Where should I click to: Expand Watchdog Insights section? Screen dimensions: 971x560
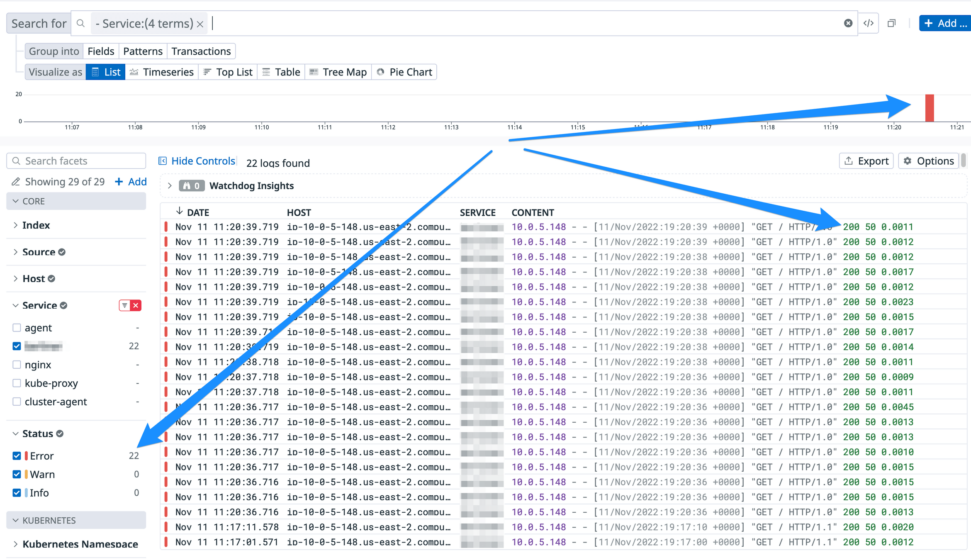pyautogui.click(x=170, y=186)
